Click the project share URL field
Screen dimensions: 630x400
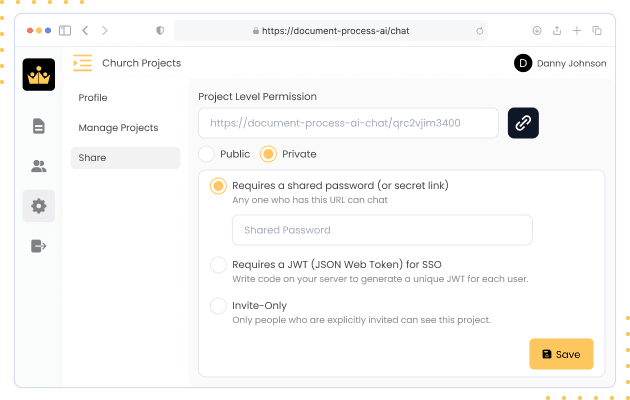click(348, 123)
